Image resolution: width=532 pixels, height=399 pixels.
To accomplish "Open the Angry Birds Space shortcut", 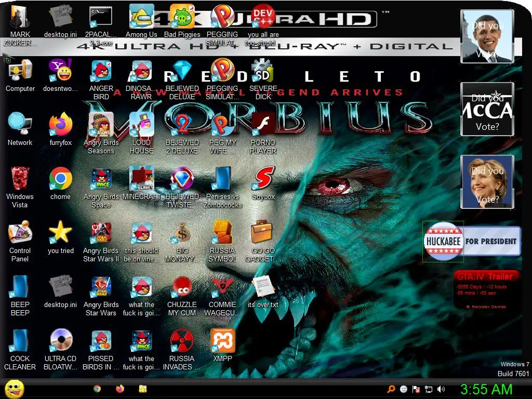I will tap(101, 187).
